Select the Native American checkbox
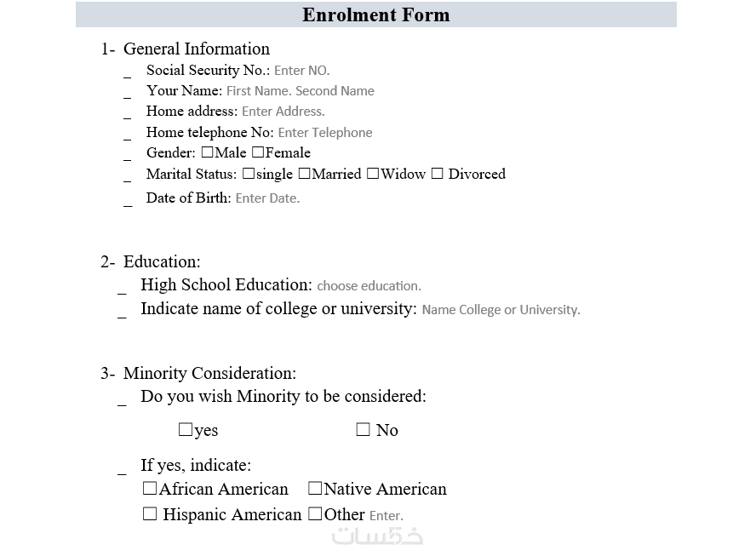The image size is (756, 556). coord(315,489)
